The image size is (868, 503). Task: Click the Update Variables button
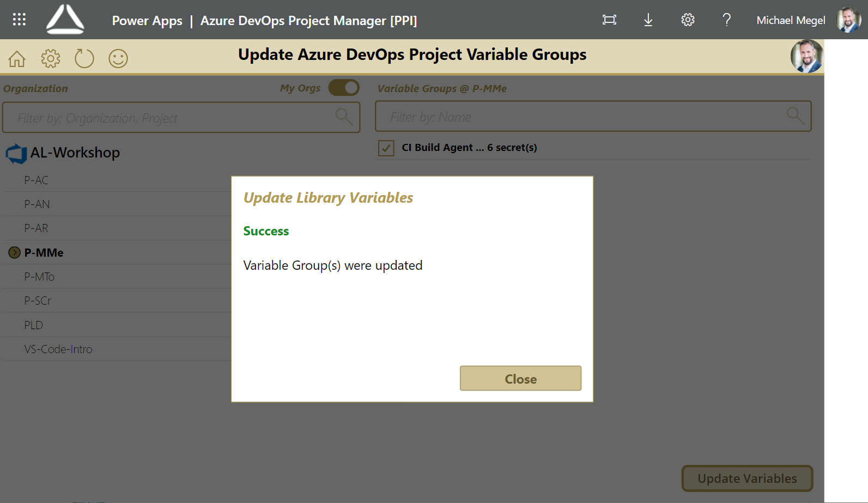point(747,478)
